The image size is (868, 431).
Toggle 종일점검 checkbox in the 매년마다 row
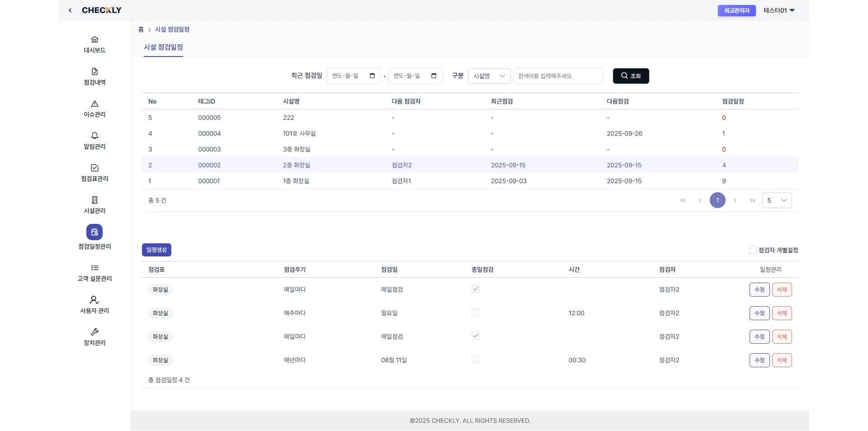(x=475, y=359)
